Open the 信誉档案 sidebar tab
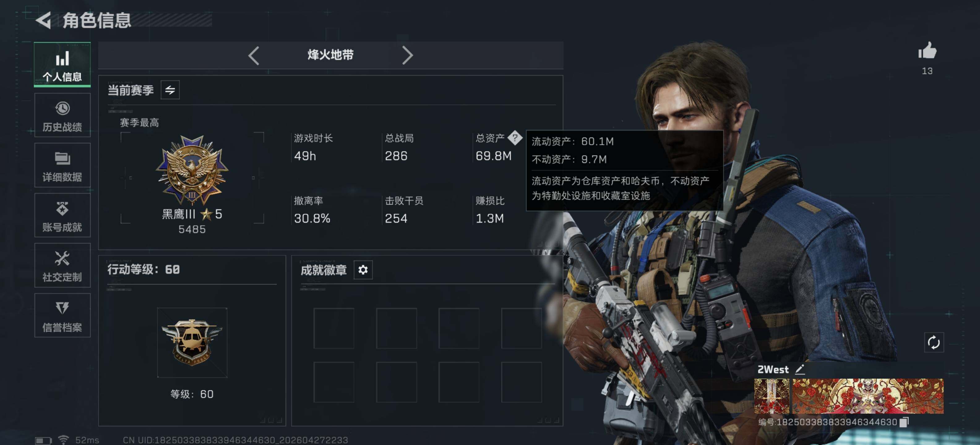 point(62,316)
